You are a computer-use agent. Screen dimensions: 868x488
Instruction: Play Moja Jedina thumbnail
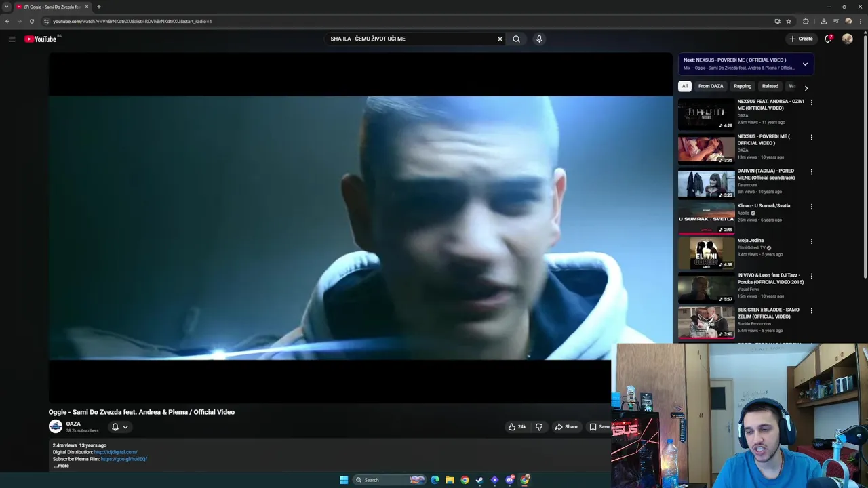click(707, 253)
